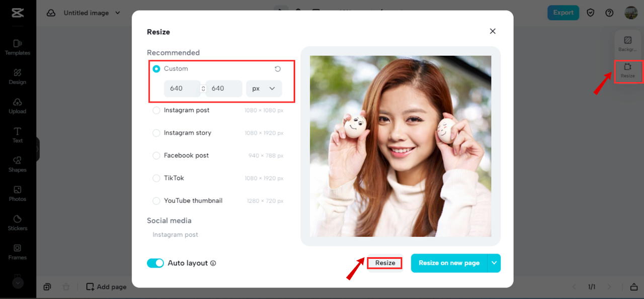Open the help question mark icon

(609, 13)
